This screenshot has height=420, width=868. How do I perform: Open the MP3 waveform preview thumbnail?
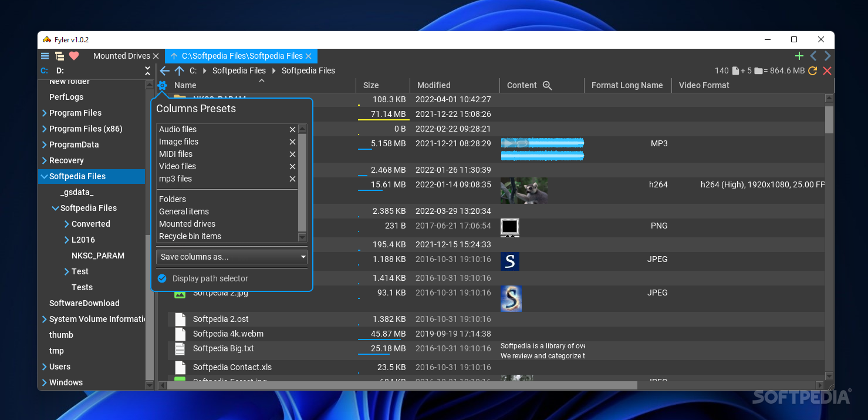(542, 149)
